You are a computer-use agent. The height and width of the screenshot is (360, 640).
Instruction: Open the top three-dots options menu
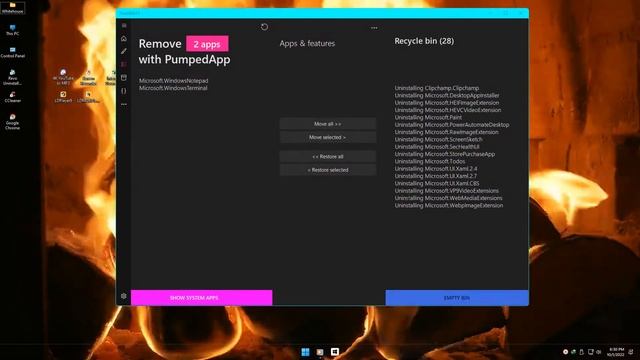[x=374, y=28]
